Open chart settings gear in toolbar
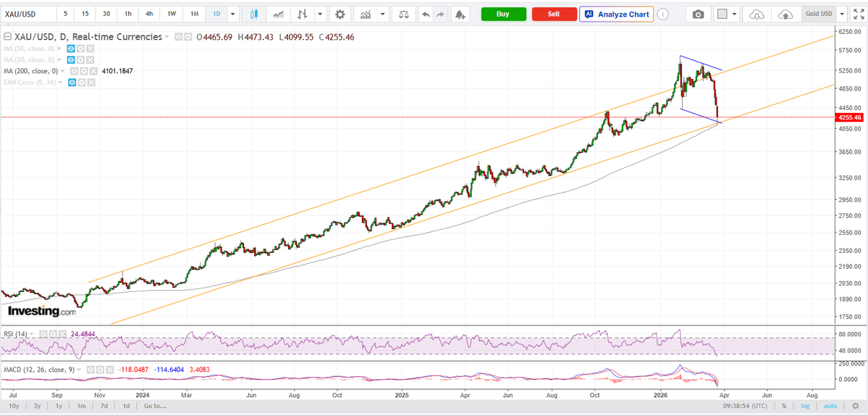Image resolution: width=868 pixels, height=416 pixels. click(340, 14)
